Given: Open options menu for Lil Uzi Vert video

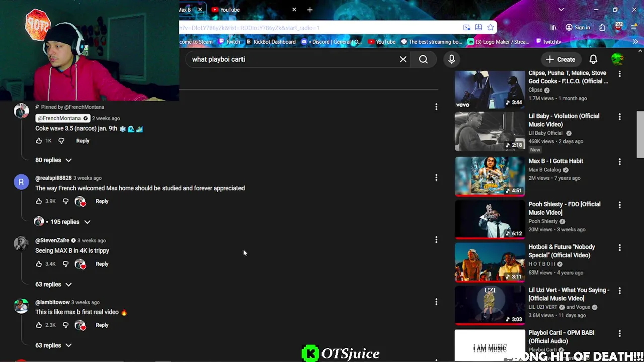Looking at the screenshot, I should tap(619, 291).
